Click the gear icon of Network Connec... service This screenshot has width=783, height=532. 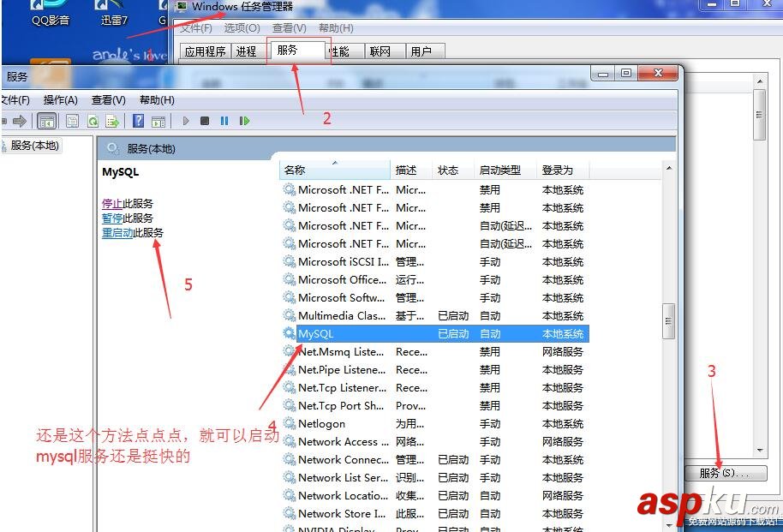tap(290, 459)
